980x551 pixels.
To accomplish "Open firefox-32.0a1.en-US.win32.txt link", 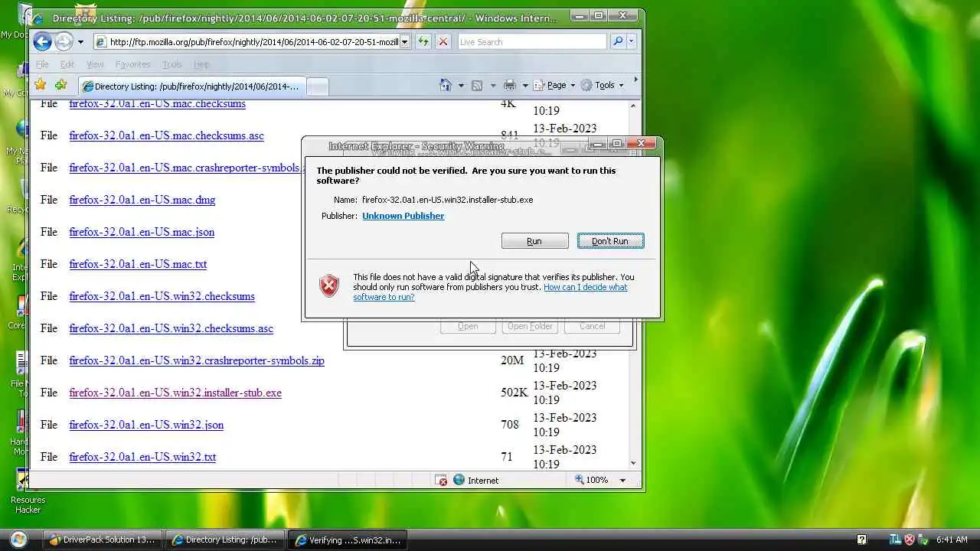I will [x=142, y=457].
